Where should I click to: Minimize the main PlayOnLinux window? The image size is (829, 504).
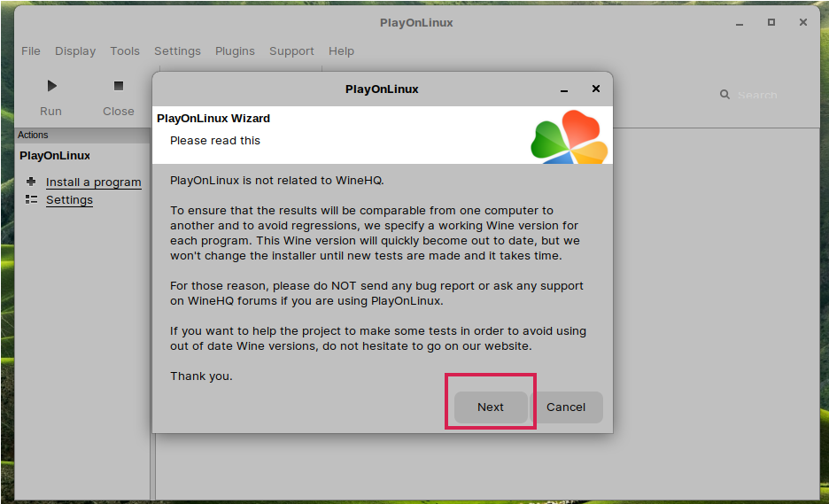point(740,24)
